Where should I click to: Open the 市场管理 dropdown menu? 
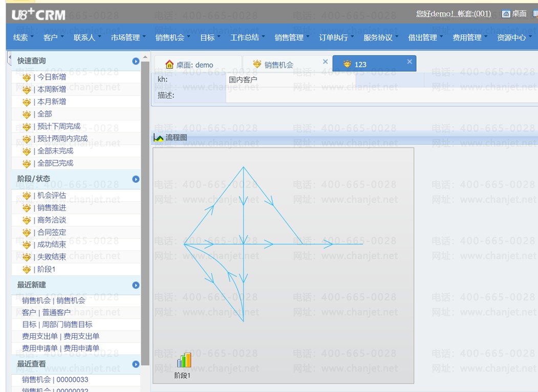click(128, 37)
